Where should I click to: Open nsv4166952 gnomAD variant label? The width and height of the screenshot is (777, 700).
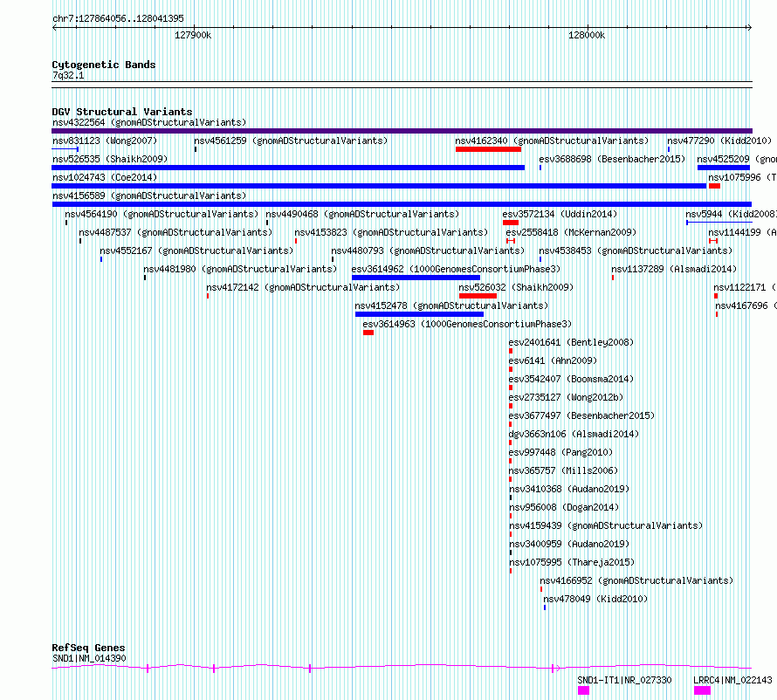636,580
